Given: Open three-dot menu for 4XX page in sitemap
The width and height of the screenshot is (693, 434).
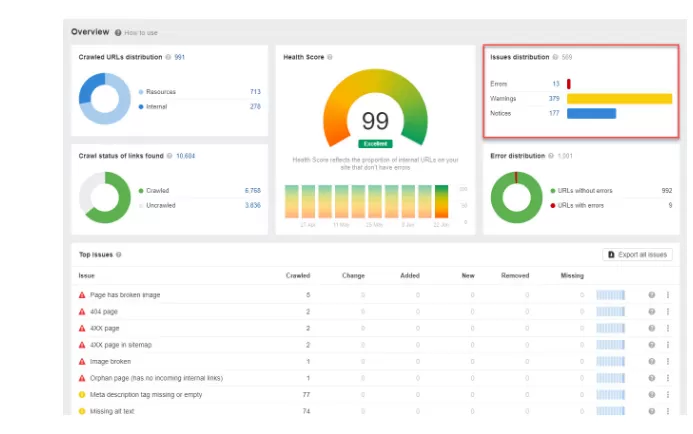Looking at the screenshot, I should 668,345.
